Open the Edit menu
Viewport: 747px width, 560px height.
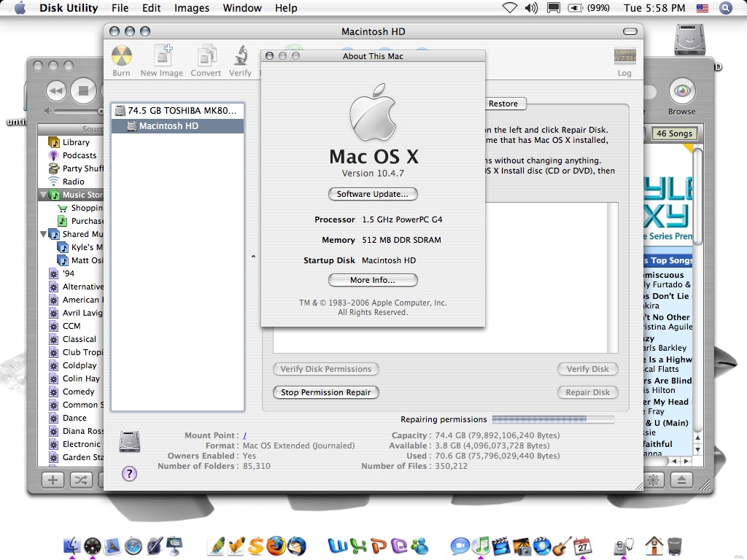(x=152, y=8)
